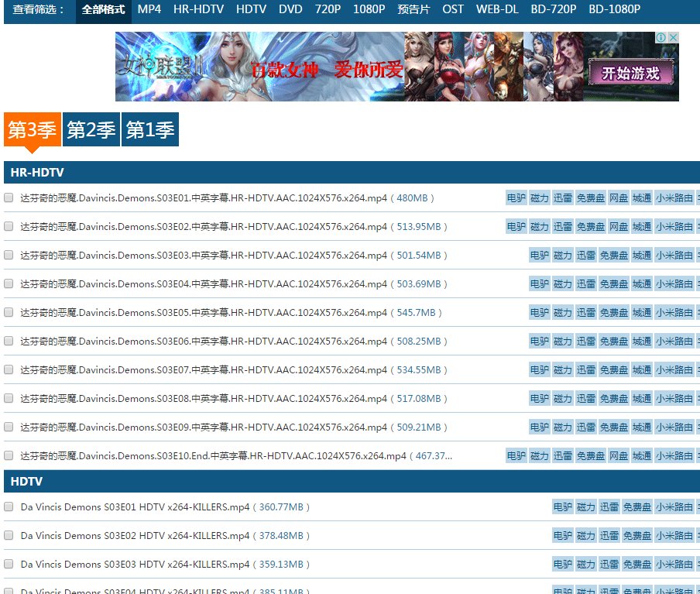
Task: Close the banner ad with X icon
Action: 674,38
